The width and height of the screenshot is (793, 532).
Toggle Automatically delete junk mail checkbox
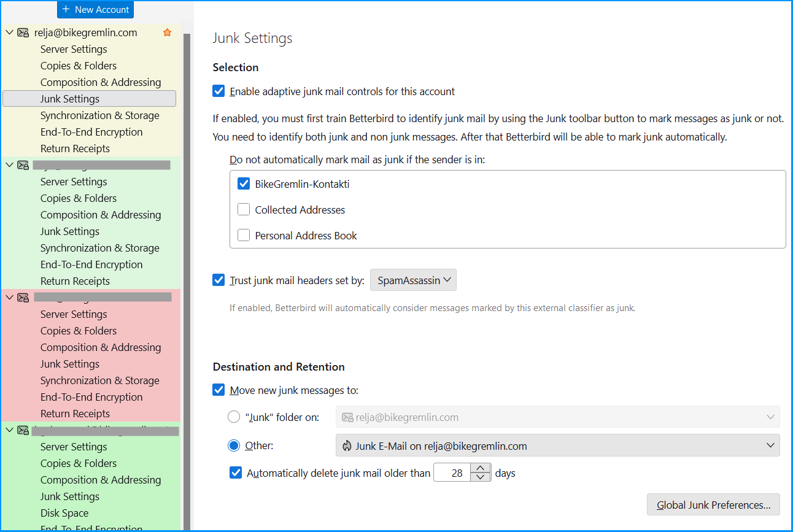point(236,472)
